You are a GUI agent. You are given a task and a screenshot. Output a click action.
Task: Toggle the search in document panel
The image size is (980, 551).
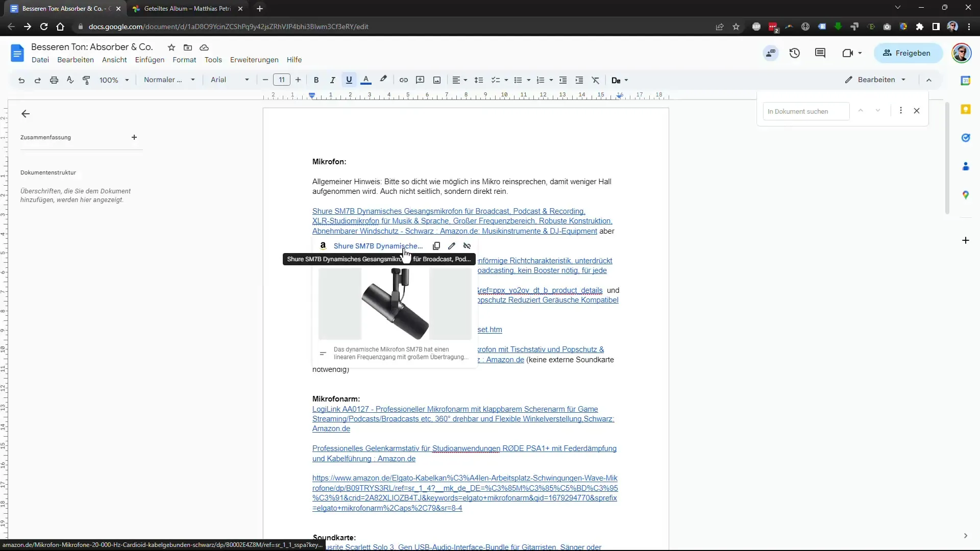(917, 110)
